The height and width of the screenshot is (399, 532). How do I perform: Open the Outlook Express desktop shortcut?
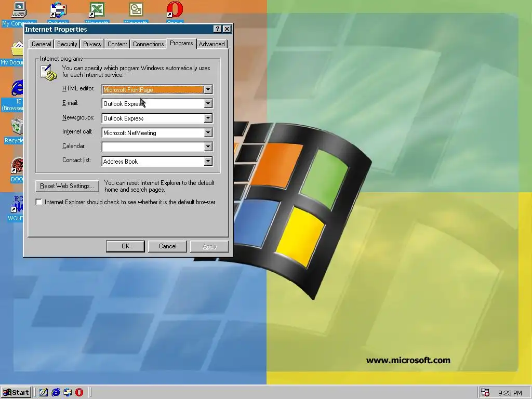[58, 10]
